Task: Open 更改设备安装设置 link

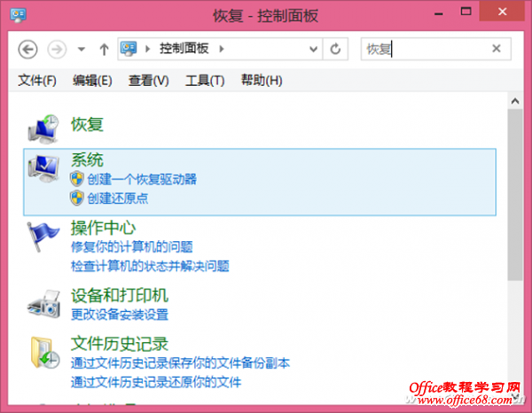Action: 120,315
